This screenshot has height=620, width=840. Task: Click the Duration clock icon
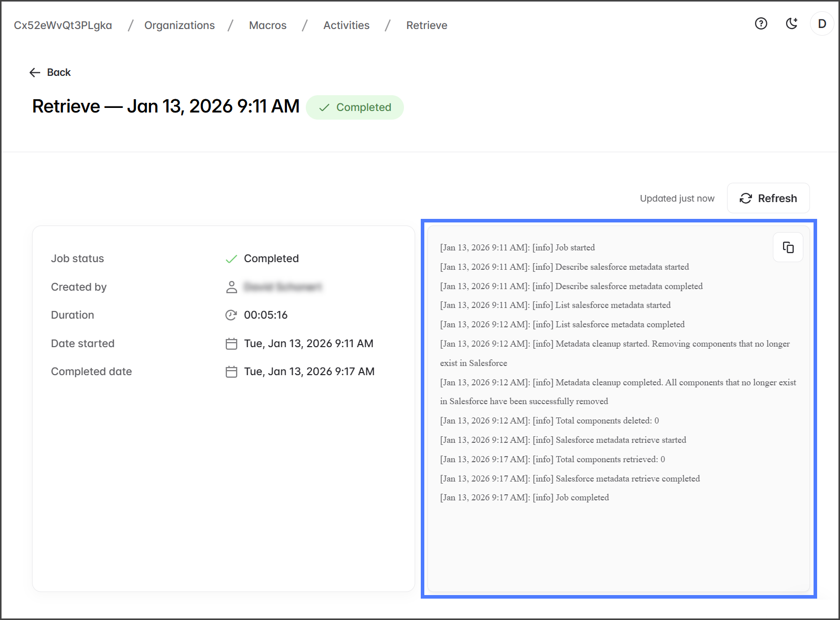click(x=231, y=315)
